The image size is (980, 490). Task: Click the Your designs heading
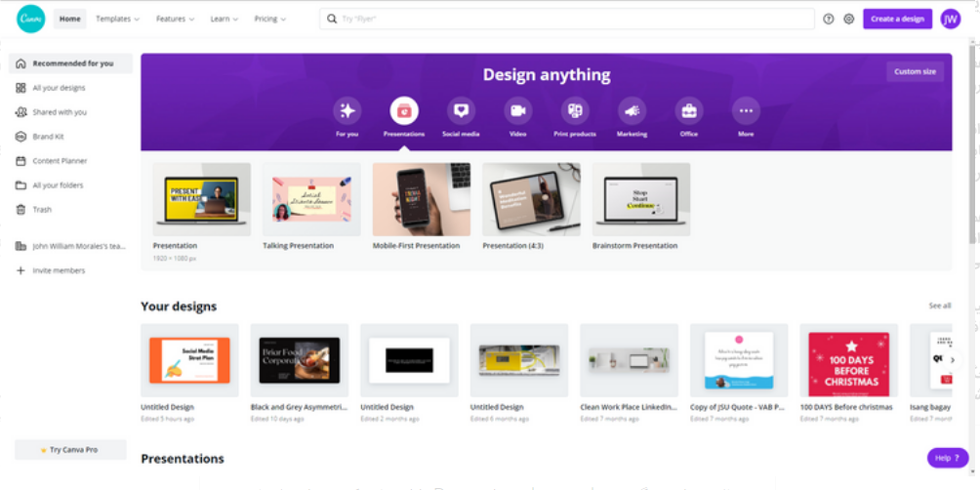pos(179,306)
